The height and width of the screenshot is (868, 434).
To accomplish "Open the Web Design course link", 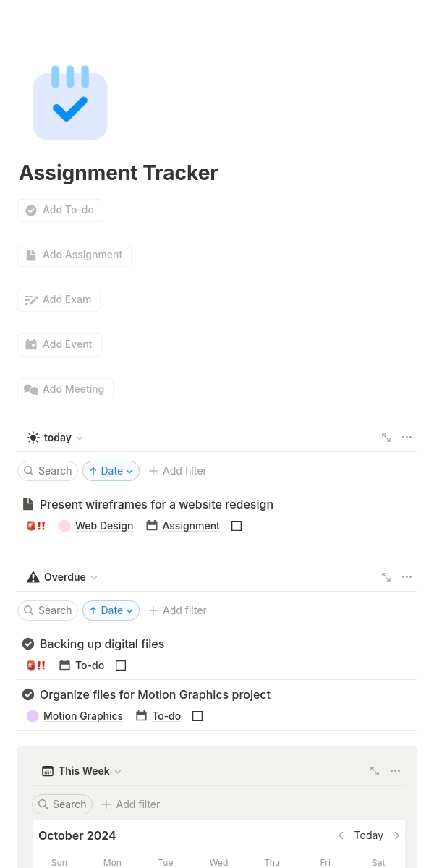I will click(104, 526).
